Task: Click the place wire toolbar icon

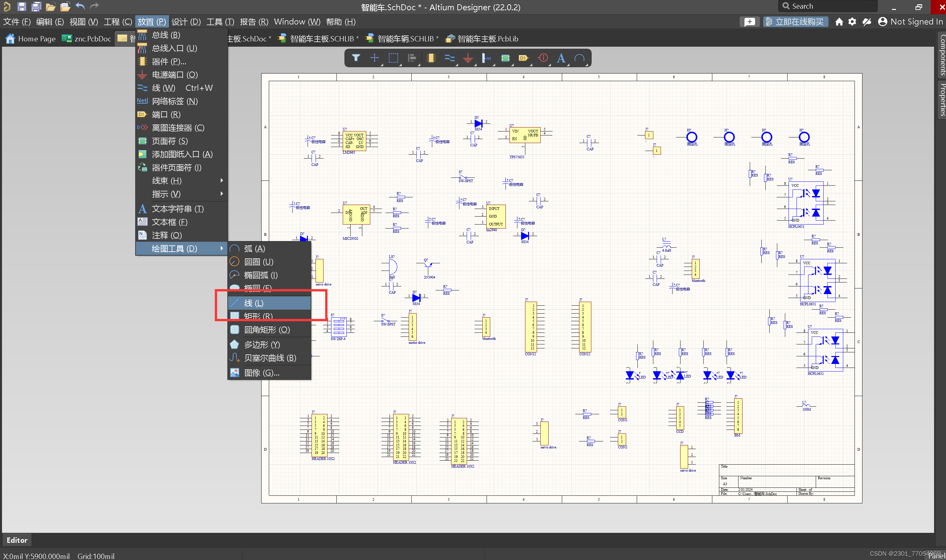Action: 449,58
